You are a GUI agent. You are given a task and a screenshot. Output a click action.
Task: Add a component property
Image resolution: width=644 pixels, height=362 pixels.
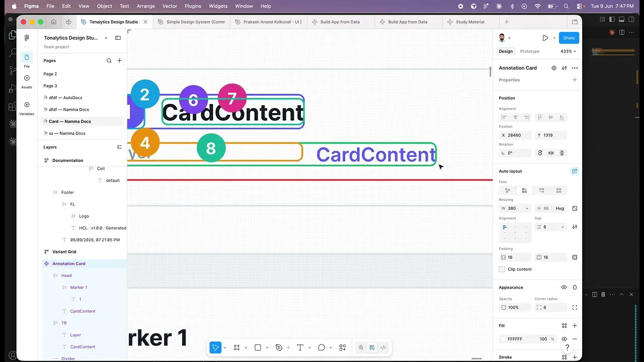pos(575,80)
